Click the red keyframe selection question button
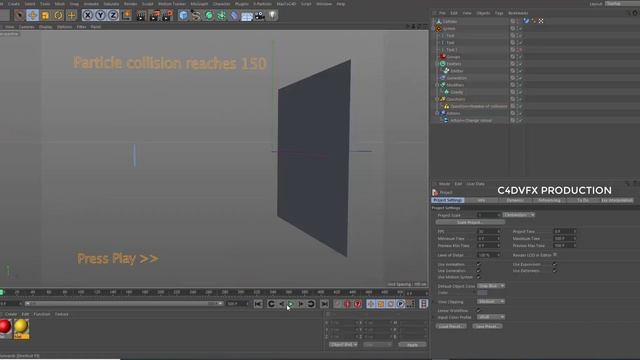This screenshot has width=640, height=360. [x=358, y=304]
